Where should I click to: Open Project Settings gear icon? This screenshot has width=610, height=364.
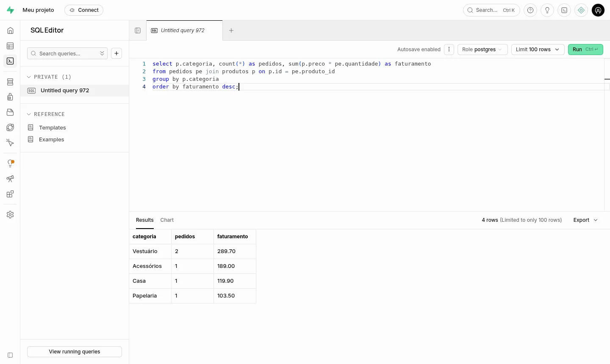pyautogui.click(x=10, y=215)
